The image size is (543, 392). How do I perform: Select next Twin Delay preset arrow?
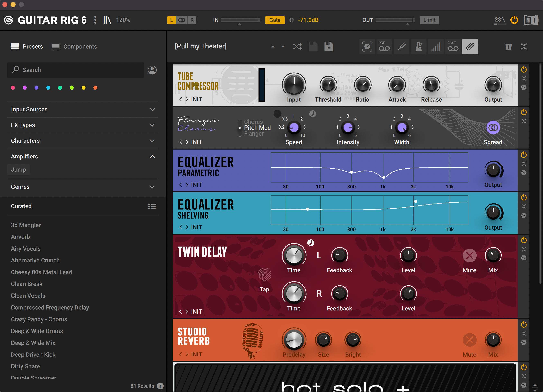pos(187,312)
